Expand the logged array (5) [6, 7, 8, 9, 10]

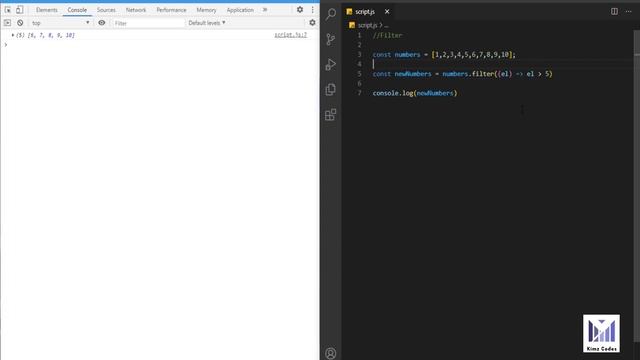(13, 36)
